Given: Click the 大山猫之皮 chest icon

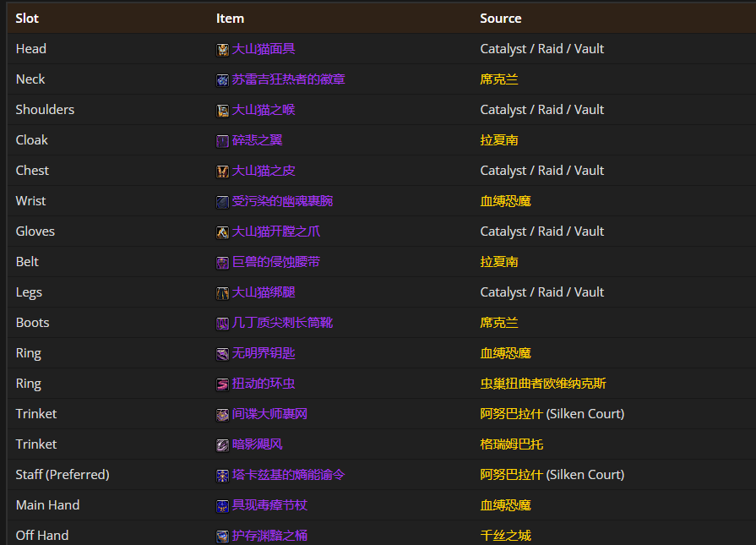Looking at the screenshot, I should coord(223,172).
